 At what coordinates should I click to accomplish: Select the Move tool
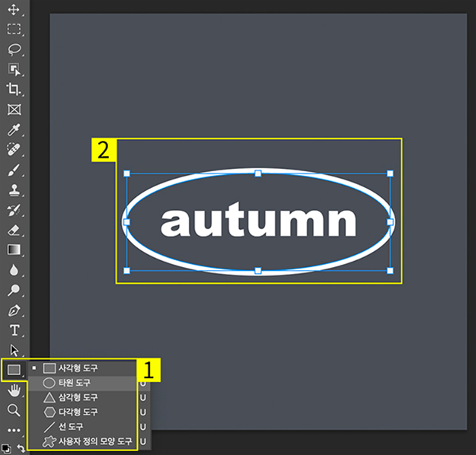[x=14, y=10]
